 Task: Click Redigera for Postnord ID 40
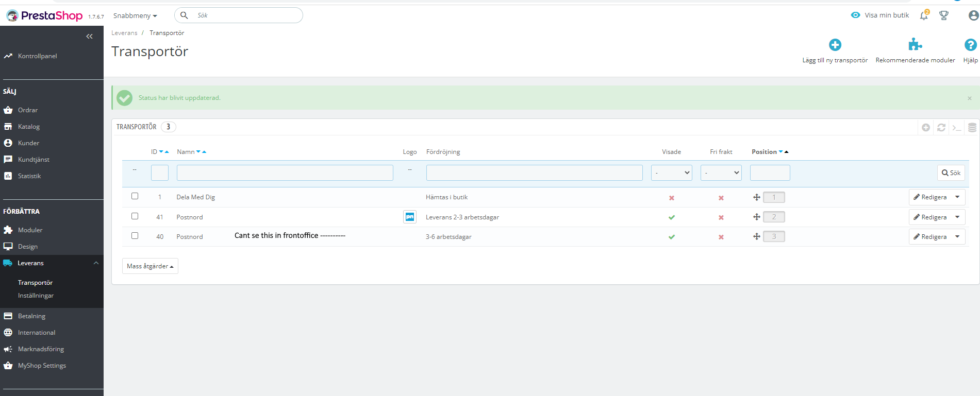point(930,236)
